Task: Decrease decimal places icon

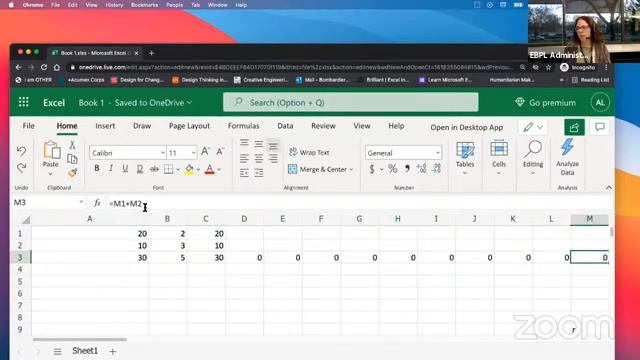Action: [x=436, y=168]
